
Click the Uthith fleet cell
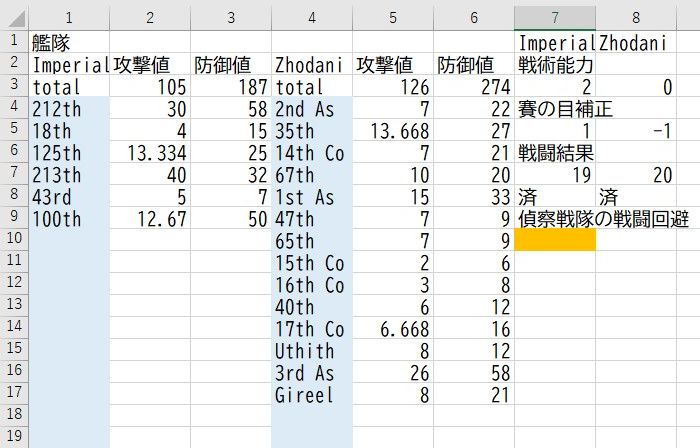312,349
